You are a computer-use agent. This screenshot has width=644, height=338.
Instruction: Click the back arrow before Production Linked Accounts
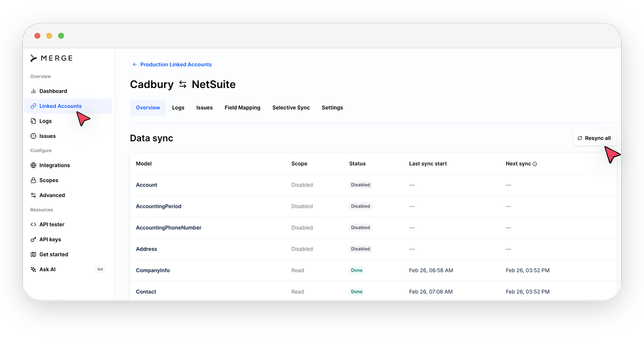[x=134, y=65]
